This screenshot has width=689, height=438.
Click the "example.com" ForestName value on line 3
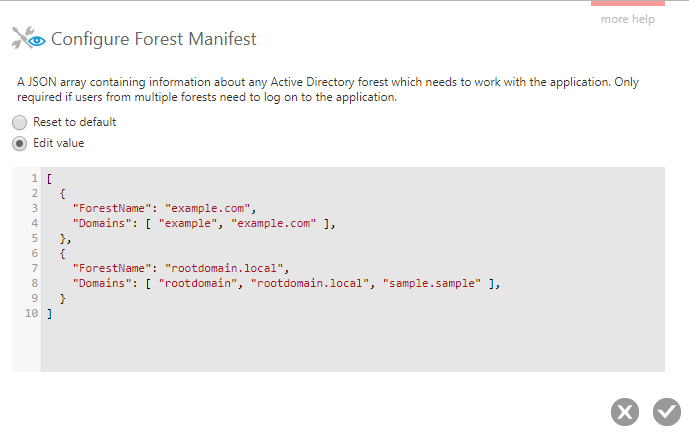pos(207,208)
